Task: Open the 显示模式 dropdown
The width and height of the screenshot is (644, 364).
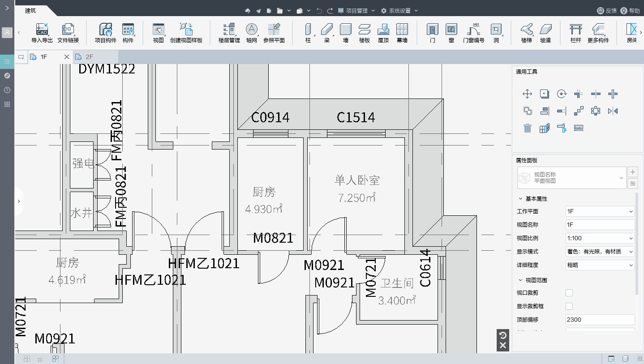Action: point(600,252)
